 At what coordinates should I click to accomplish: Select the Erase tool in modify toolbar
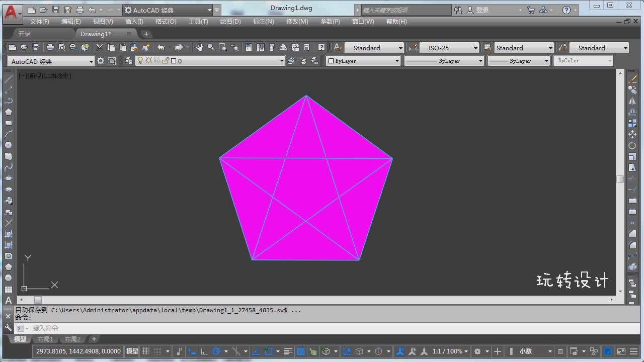click(x=632, y=79)
